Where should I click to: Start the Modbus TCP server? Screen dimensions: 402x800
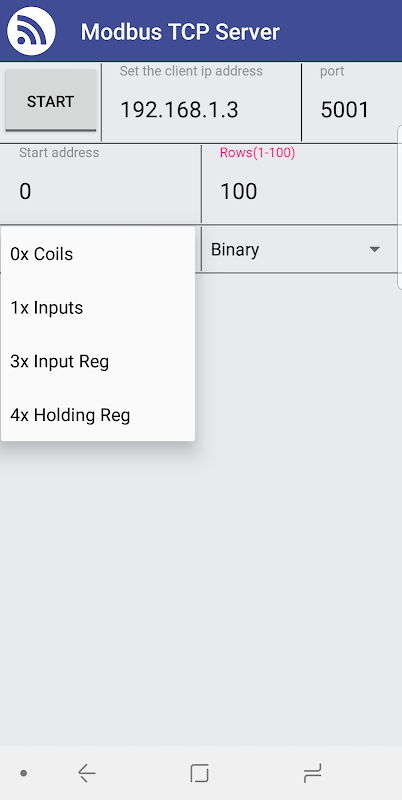[51, 101]
